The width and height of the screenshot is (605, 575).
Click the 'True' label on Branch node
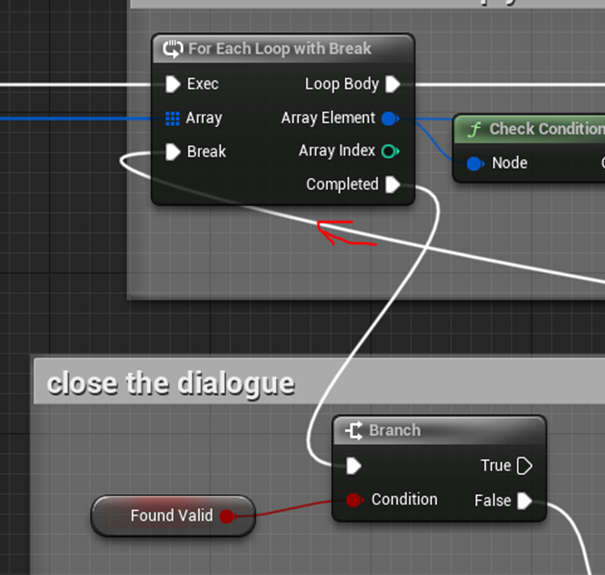[496, 466]
